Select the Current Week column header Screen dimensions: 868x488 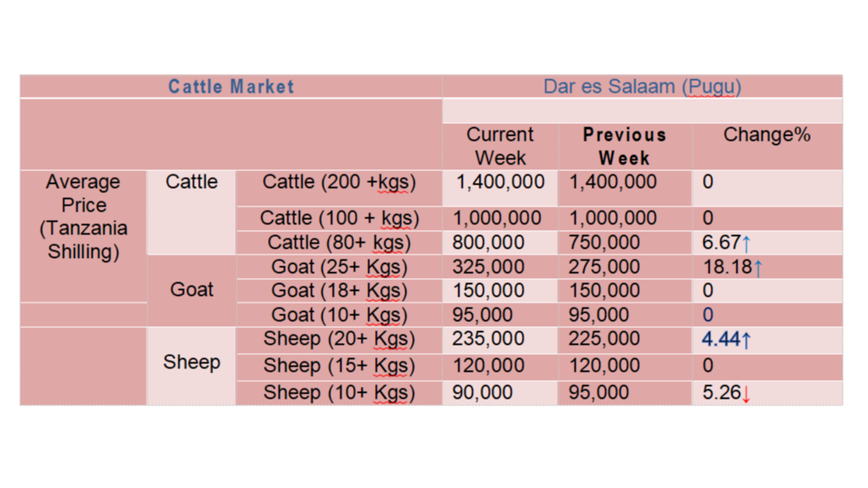tap(500, 147)
